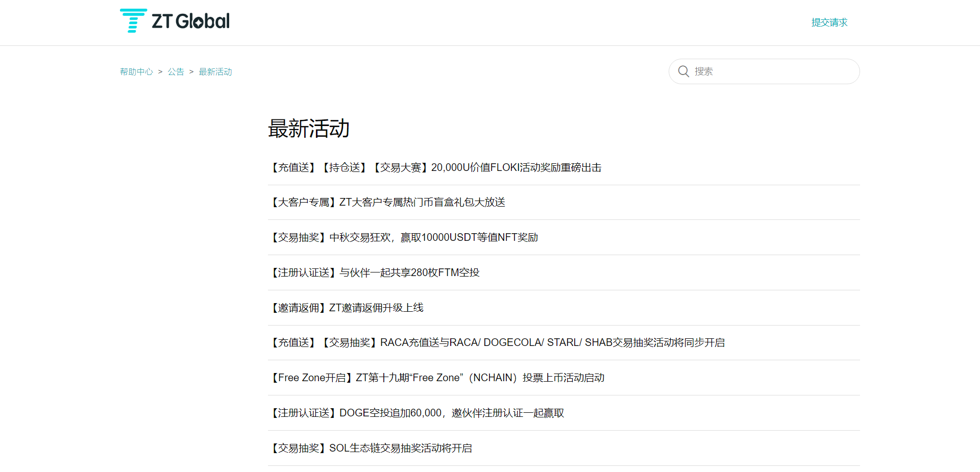Open the SOL生态链交易抽奖 article
Image resolution: width=980 pixels, height=472 pixels.
[x=370, y=448]
